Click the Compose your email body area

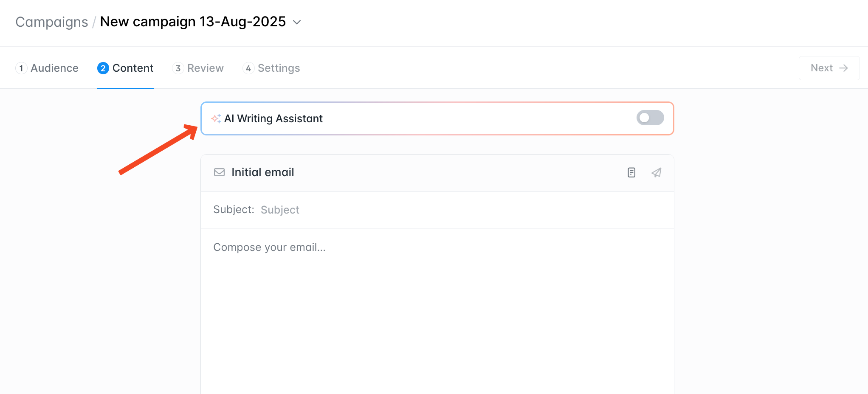(437, 311)
